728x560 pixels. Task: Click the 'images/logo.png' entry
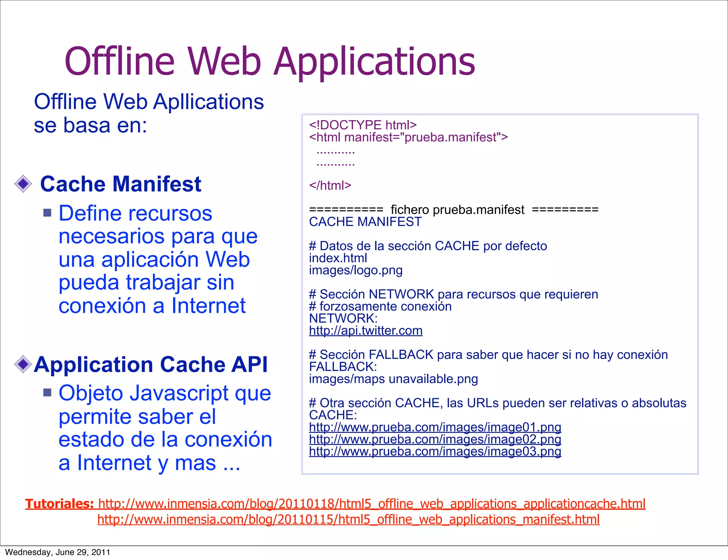356,270
